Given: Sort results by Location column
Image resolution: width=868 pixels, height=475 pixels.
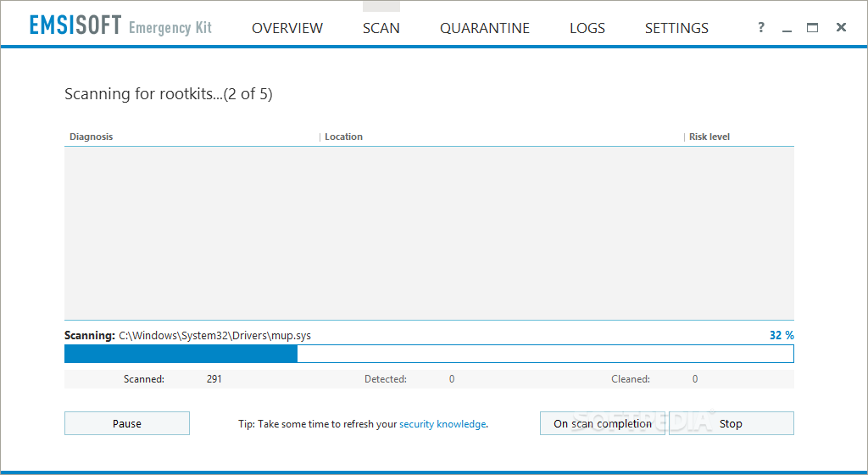Looking at the screenshot, I should [343, 137].
